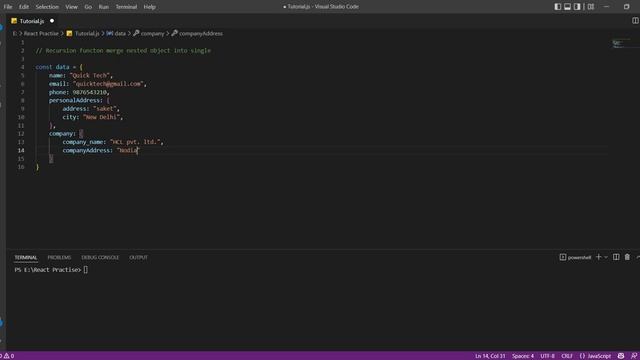The width and height of the screenshot is (640, 360).
Task: Open the Customize Layout icon
Action: click(591, 7)
